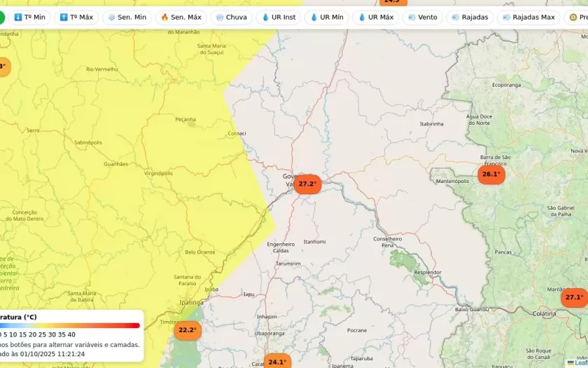Open the 26.1° station marker near Mantenópolis

pyautogui.click(x=491, y=175)
